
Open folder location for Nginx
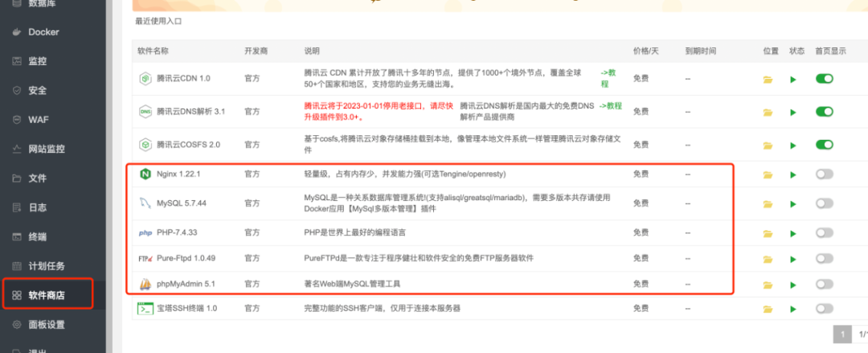tap(768, 174)
